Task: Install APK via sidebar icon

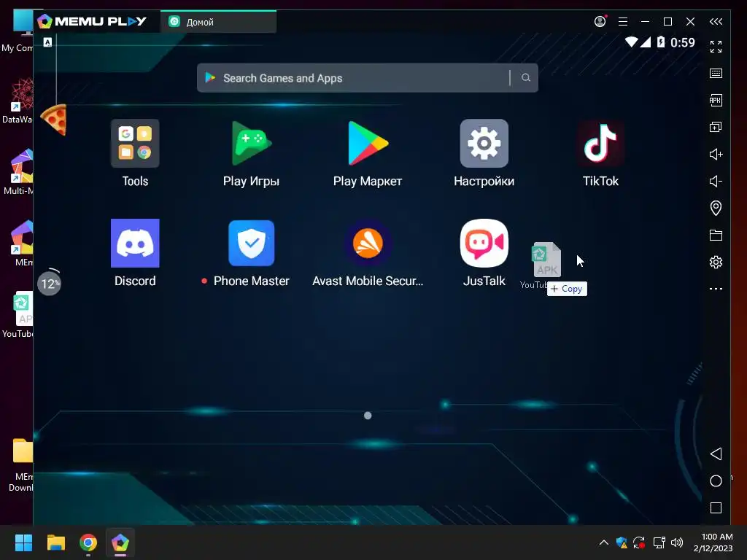Action: (716, 100)
